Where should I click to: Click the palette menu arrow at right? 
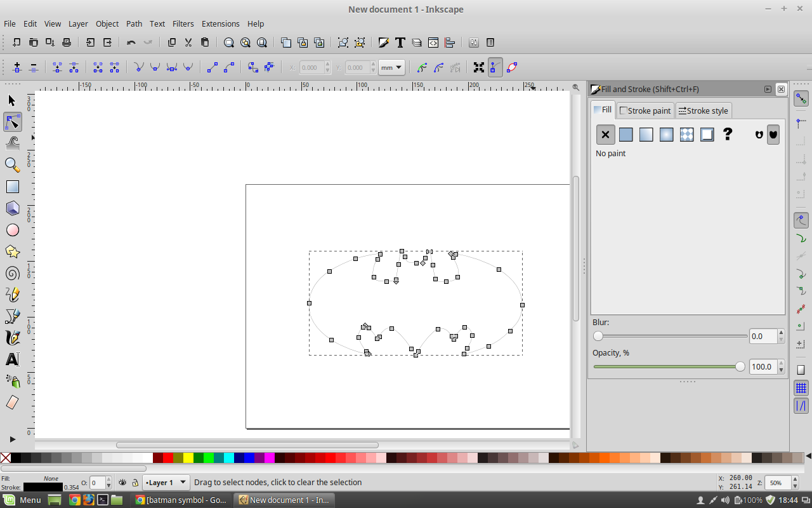(x=808, y=456)
